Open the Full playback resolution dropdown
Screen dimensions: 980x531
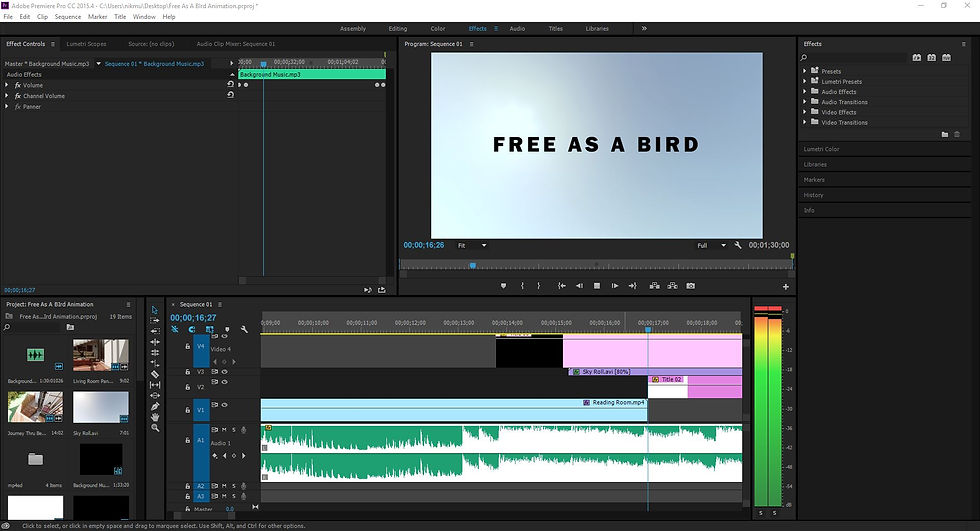coord(711,246)
